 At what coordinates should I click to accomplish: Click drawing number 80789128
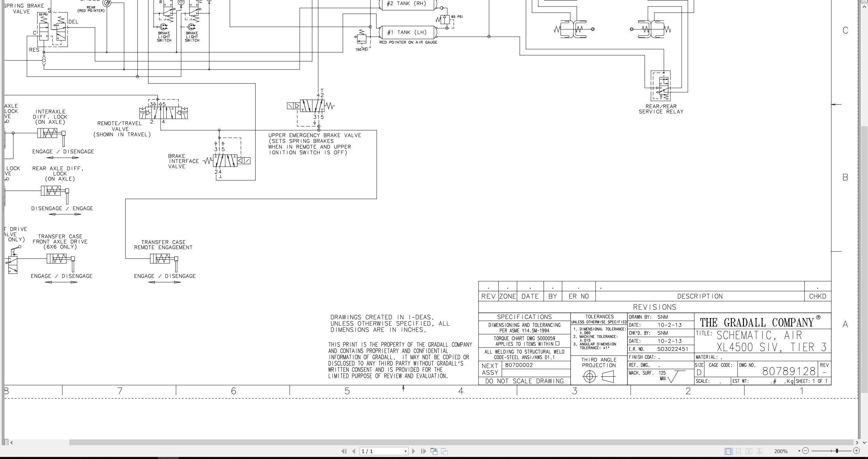[x=789, y=371]
